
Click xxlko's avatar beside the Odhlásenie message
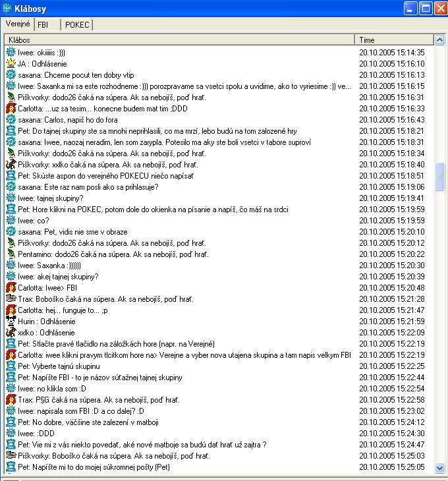pyautogui.click(x=11, y=333)
